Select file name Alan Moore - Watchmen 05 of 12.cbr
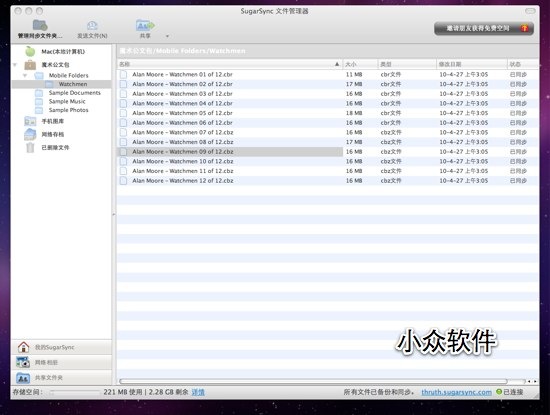 pyautogui.click(x=182, y=113)
